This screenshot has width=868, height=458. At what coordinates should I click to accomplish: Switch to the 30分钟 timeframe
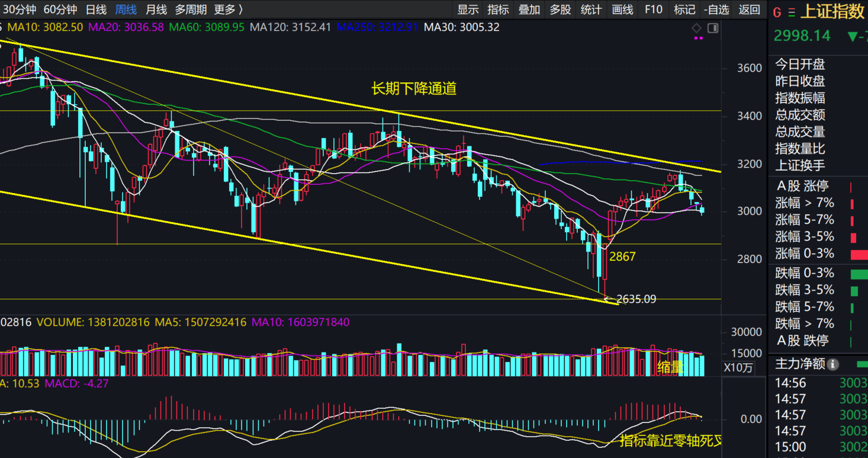pyautogui.click(x=20, y=9)
